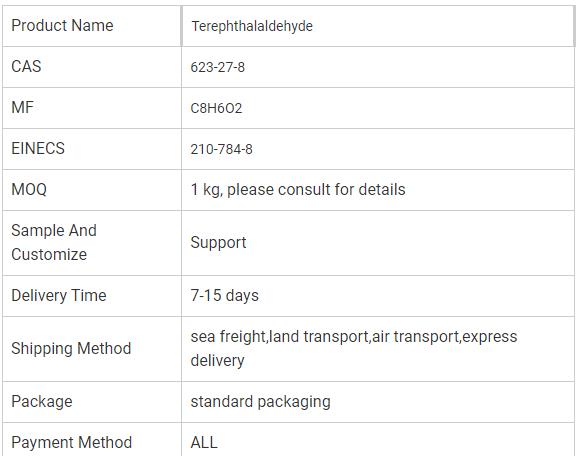Click the MF label cell
584x456 pixels.
pyautogui.click(x=92, y=108)
